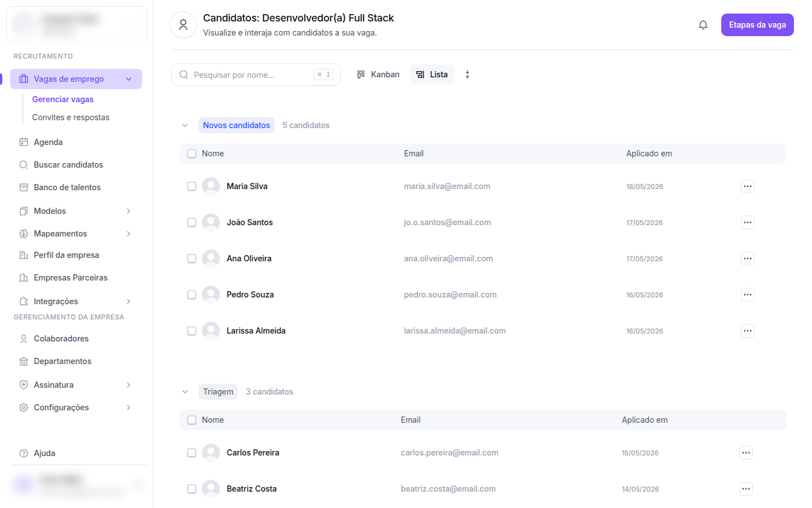This screenshot has height=508, width=812.
Task: Open more actions for Beatriz Costa
Action: pos(746,489)
